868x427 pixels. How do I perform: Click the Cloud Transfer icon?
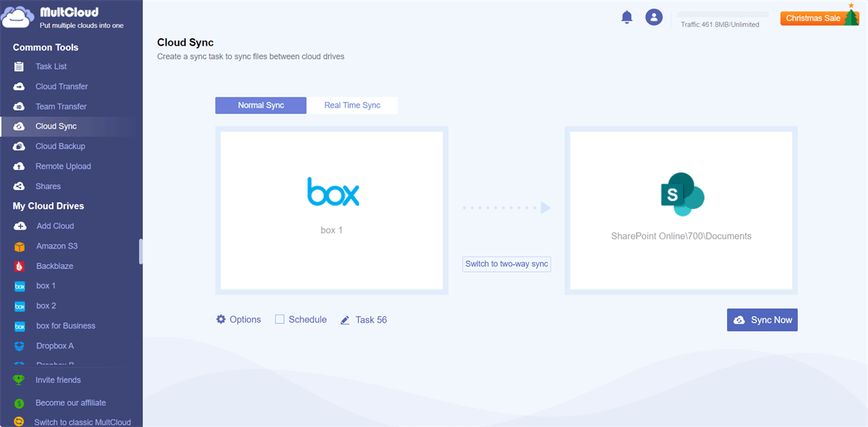pos(20,87)
